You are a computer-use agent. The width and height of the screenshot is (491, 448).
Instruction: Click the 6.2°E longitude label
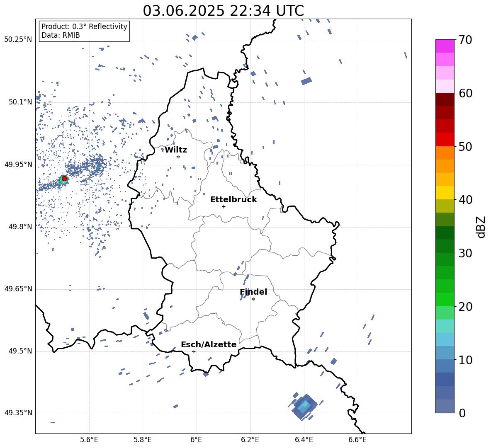pos(250,440)
